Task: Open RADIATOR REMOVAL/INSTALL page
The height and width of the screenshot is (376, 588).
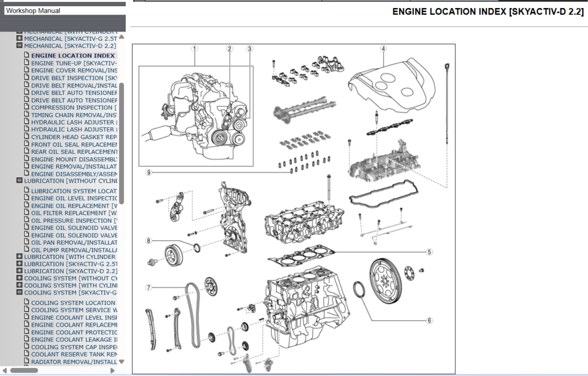Action: tap(74, 362)
